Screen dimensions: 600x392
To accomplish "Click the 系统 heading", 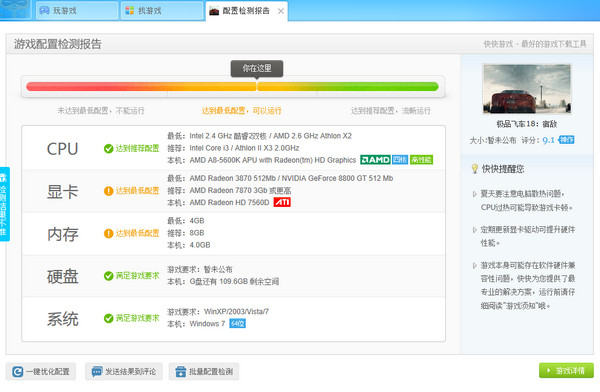I will coord(63,319).
